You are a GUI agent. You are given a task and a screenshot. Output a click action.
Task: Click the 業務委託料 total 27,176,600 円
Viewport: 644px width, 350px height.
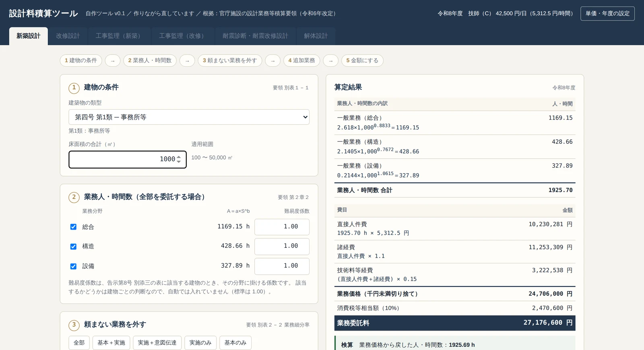[548, 323]
